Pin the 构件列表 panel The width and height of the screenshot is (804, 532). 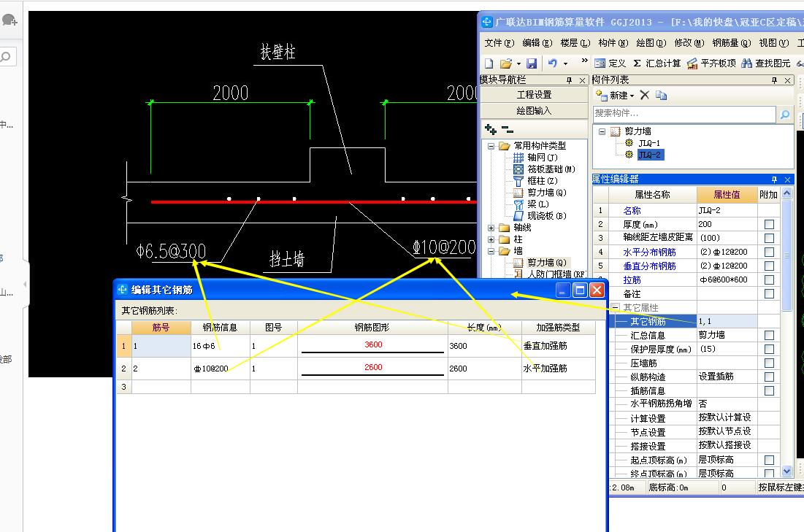774,80
